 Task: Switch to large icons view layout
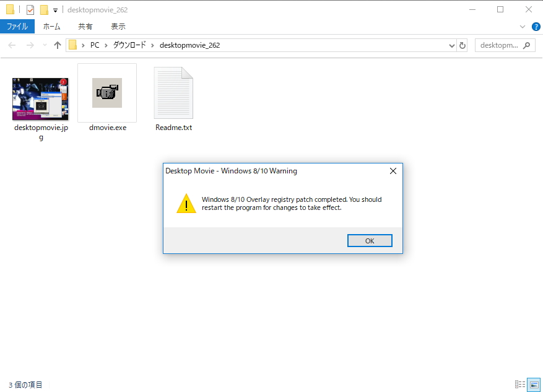[x=534, y=385]
